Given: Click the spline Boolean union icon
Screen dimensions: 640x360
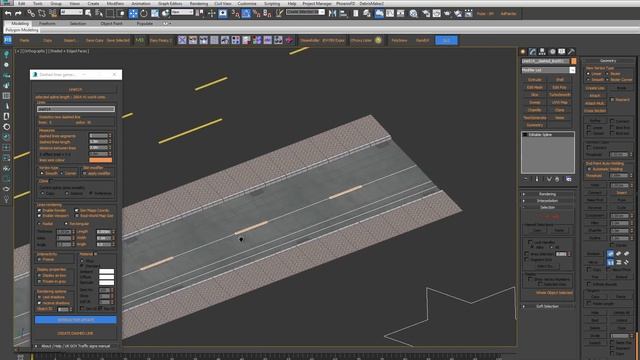Looking at the screenshot, I should coord(610,253).
